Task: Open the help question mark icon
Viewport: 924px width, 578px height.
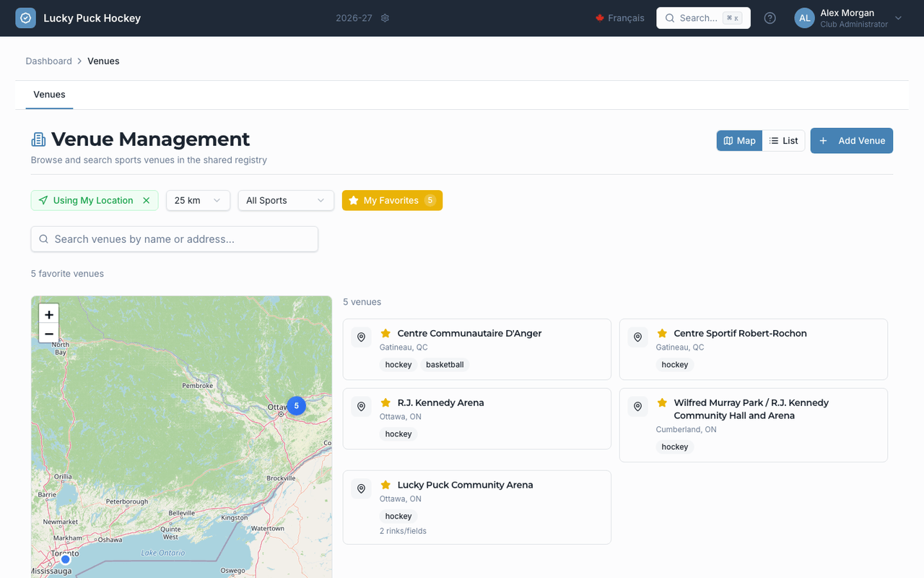Action: [770, 18]
